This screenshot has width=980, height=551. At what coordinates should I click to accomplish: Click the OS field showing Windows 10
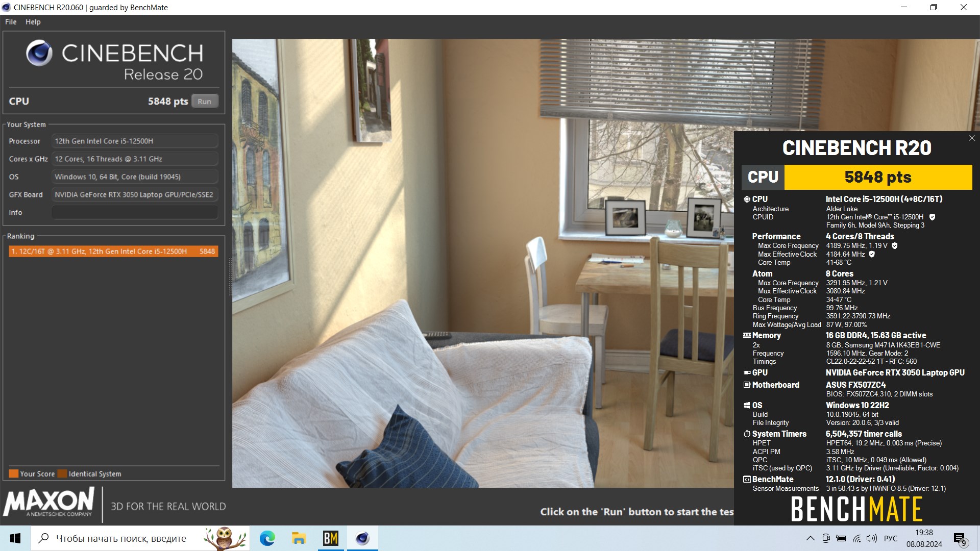[x=135, y=177]
